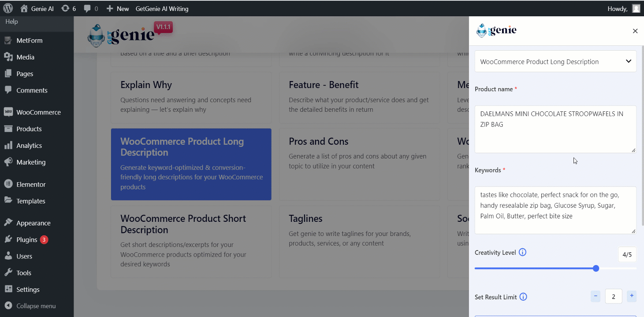Click Set Result Limit info icon
The height and width of the screenshot is (317, 644).
click(523, 297)
